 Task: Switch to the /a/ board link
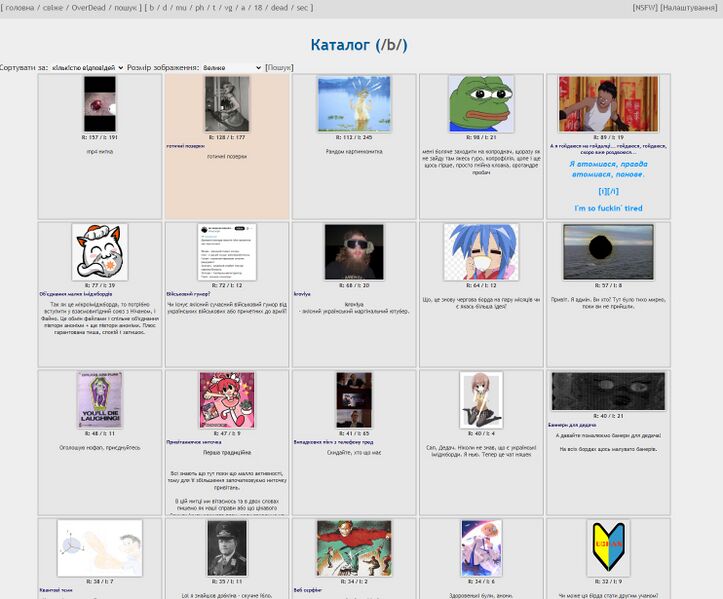click(x=243, y=8)
